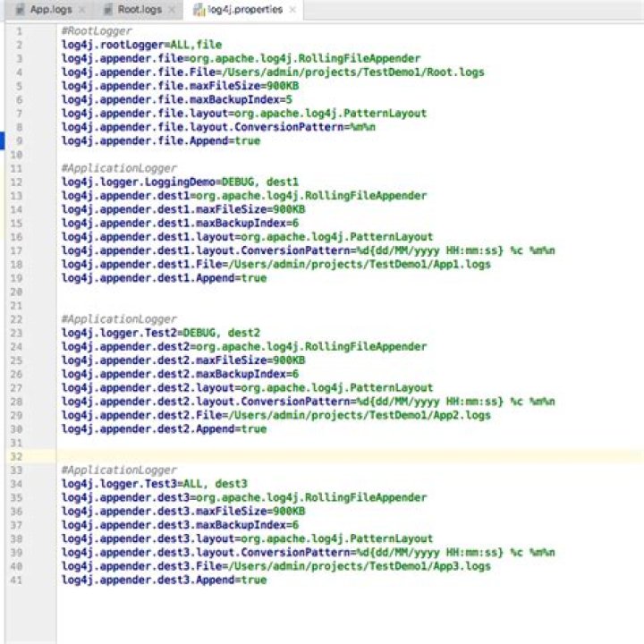
Task: Click the Root.logs file path line
Action: 273,72
